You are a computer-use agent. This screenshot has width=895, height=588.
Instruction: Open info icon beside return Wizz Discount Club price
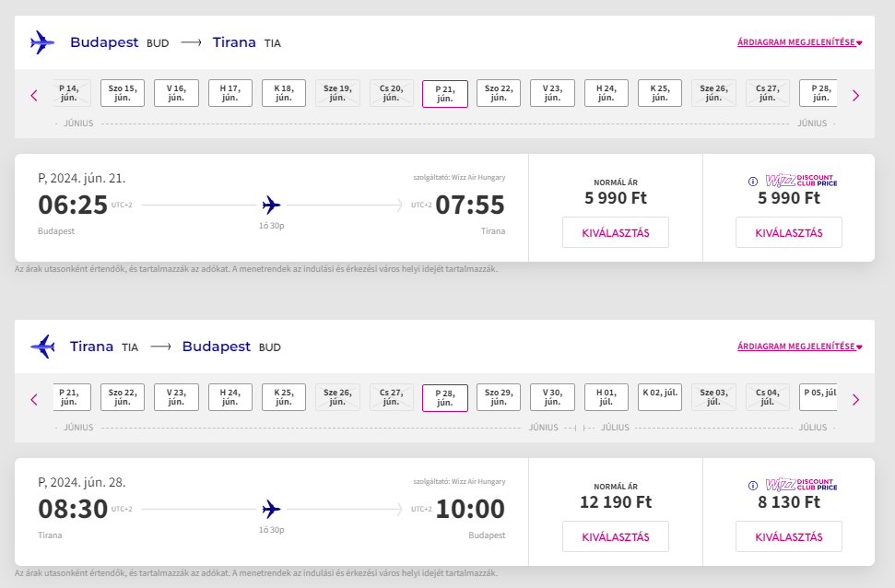pyautogui.click(x=753, y=486)
